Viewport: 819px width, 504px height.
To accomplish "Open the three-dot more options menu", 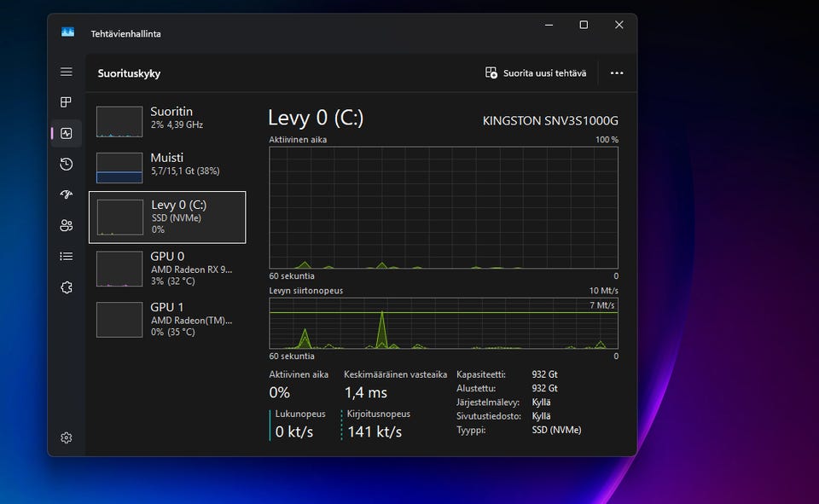I will pos(617,73).
